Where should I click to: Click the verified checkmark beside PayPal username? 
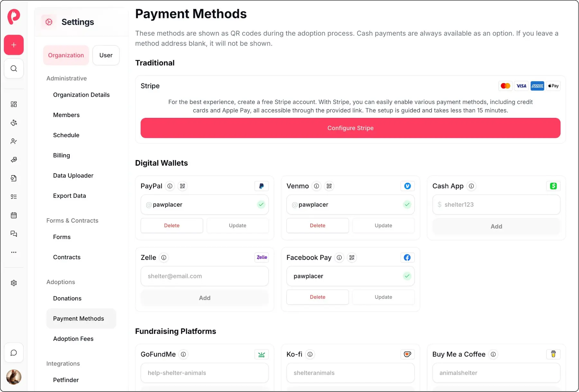tap(261, 205)
